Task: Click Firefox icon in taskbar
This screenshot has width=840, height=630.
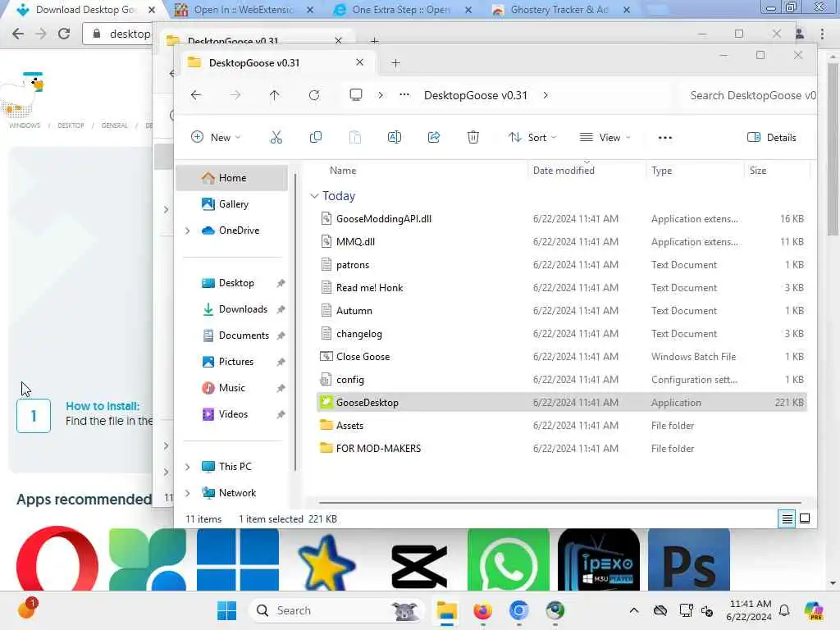Action: coord(482,610)
